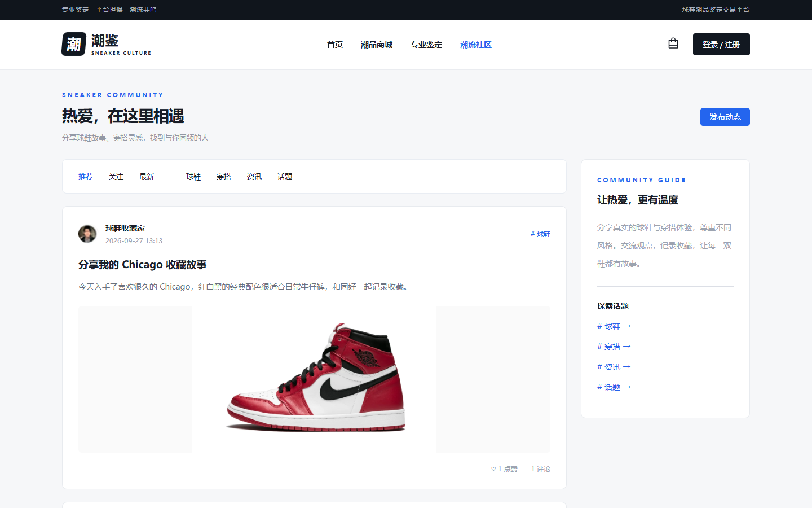Image resolution: width=812 pixels, height=508 pixels.
Task: Open the 1 评论 comments link
Action: [541, 469]
